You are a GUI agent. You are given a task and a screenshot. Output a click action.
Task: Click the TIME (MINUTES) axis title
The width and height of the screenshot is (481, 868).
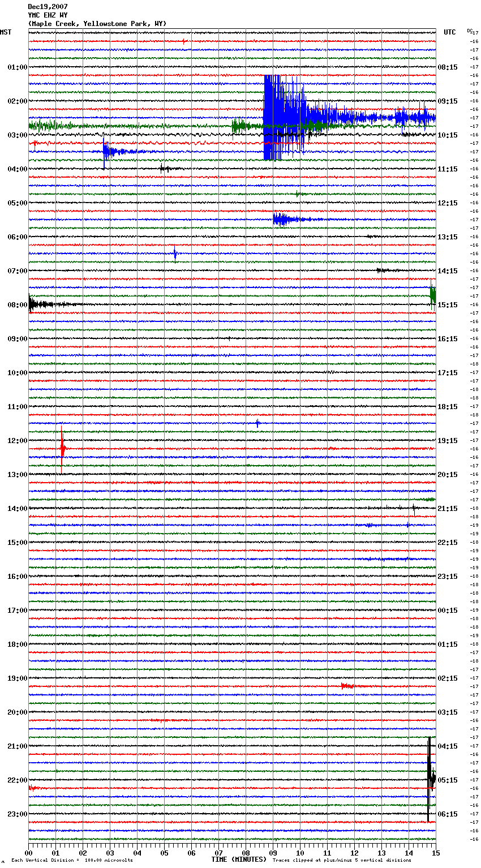239,860
